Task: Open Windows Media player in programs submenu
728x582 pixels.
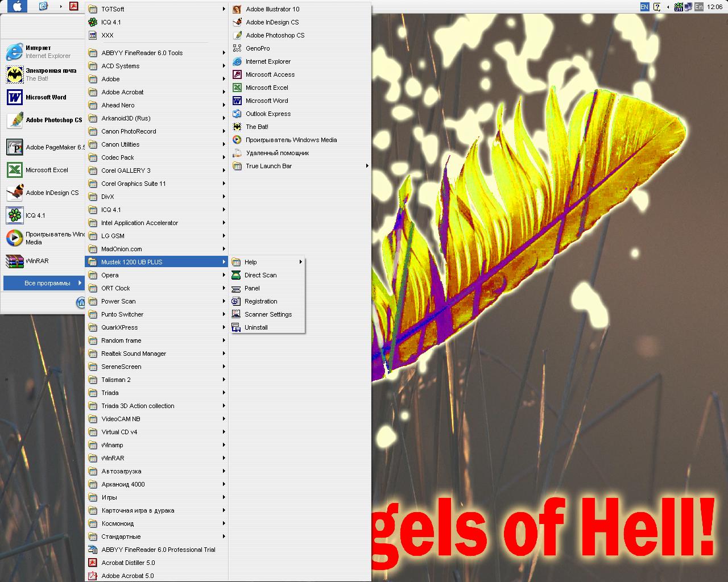Action: [291, 140]
